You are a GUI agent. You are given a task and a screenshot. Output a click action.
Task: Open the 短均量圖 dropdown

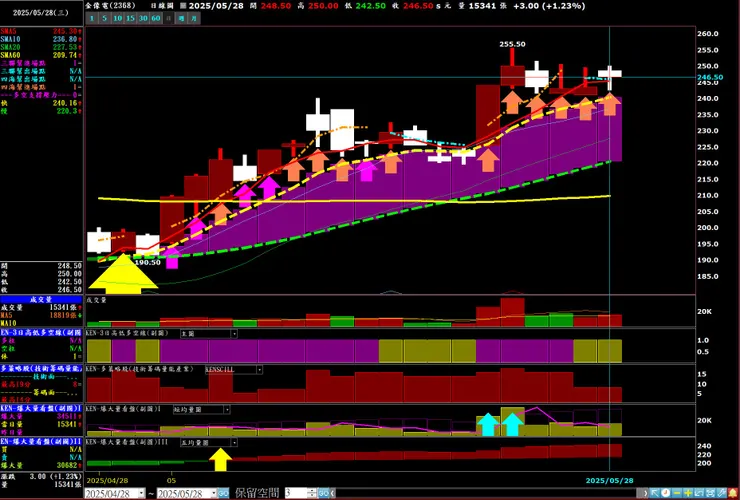[227, 409]
